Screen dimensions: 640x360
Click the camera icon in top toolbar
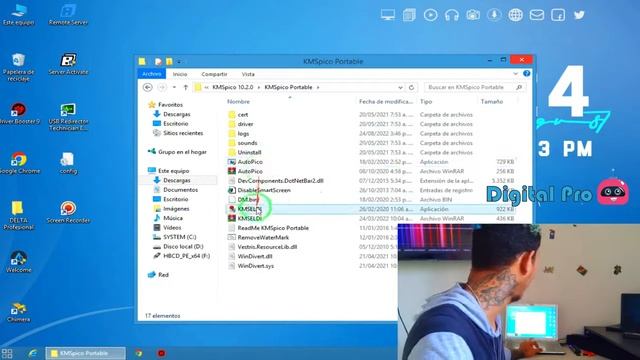point(473,15)
